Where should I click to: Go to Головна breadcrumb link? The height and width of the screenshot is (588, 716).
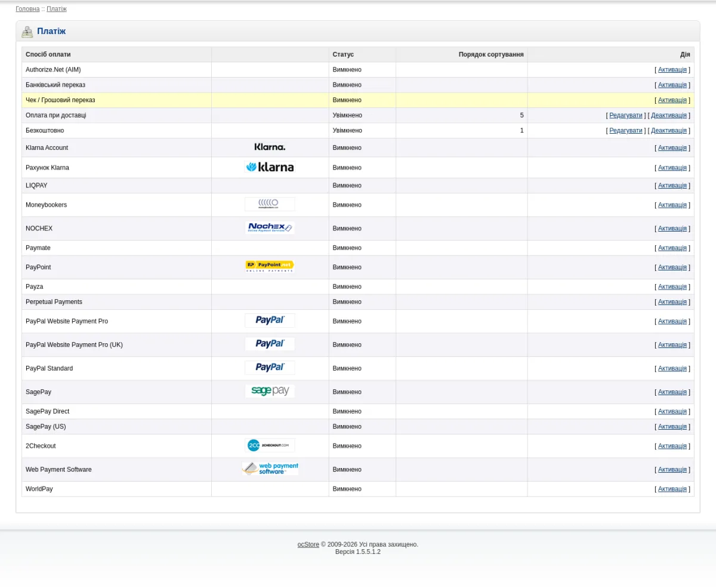point(27,9)
